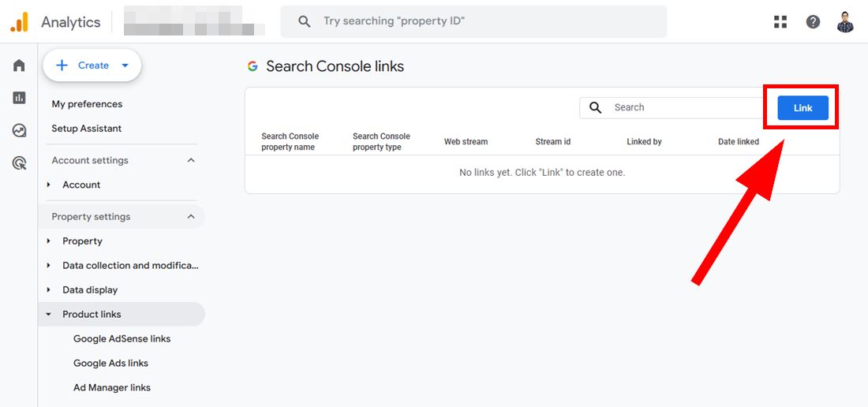Collapse the Account settings section

[191, 160]
